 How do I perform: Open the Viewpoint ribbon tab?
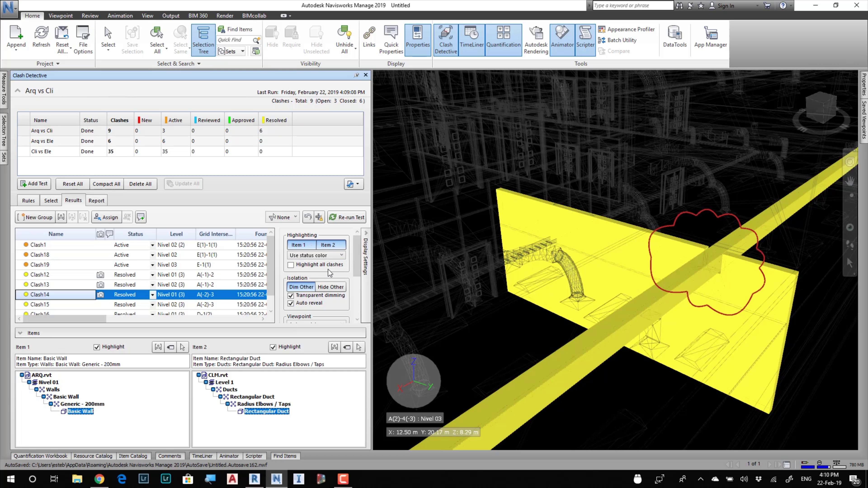point(60,16)
